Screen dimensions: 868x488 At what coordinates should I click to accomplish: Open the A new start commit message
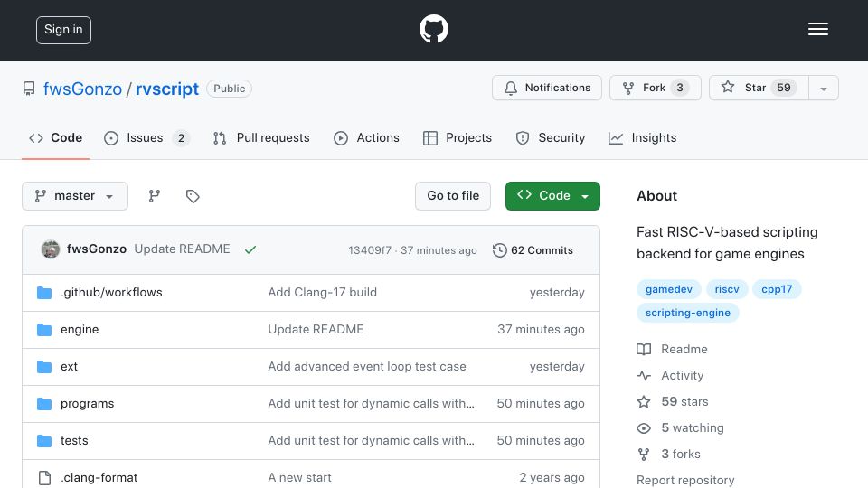(299, 477)
